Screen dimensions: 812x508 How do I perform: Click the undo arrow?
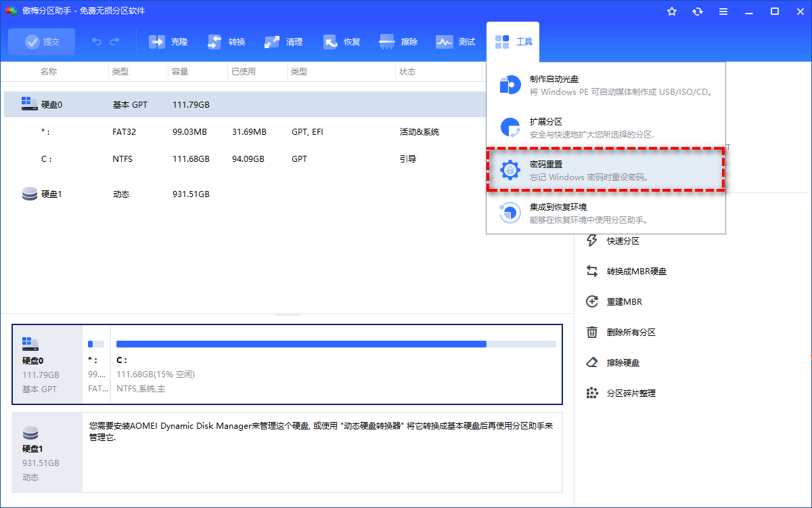point(96,41)
